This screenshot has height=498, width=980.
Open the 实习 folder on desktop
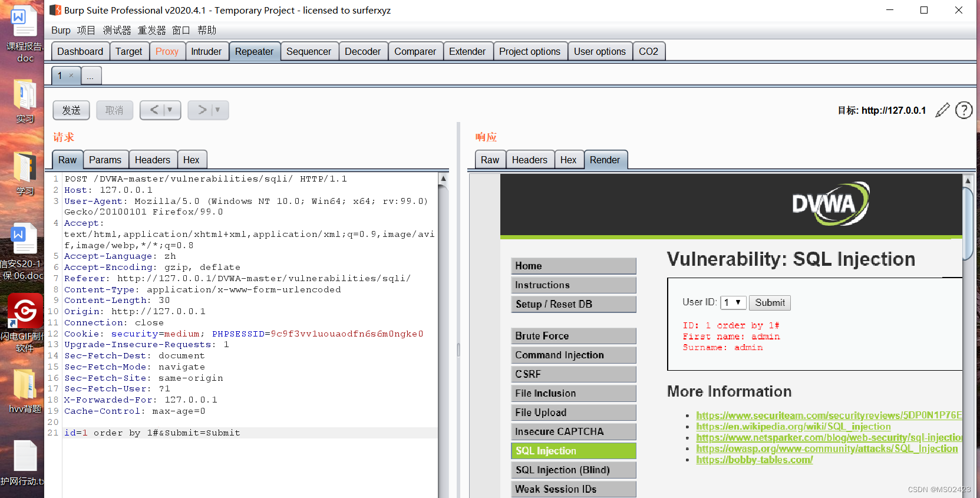point(25,101)
